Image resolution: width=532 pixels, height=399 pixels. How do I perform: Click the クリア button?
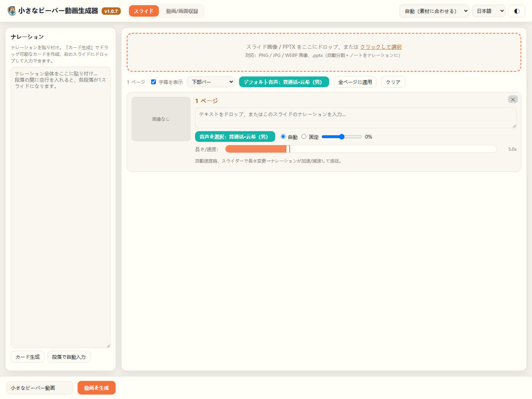[393, 82]
